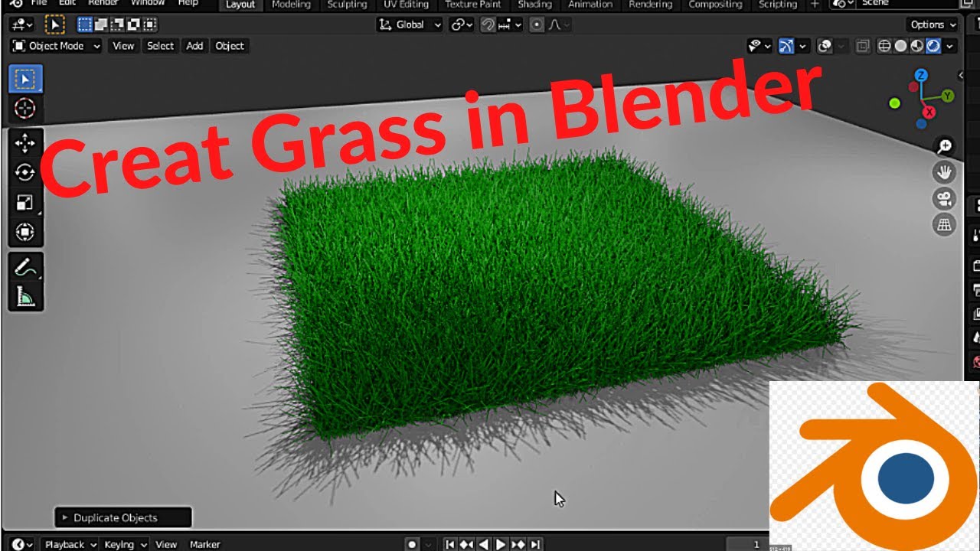Open the Keying dropdown in timeline

[125, 544]
